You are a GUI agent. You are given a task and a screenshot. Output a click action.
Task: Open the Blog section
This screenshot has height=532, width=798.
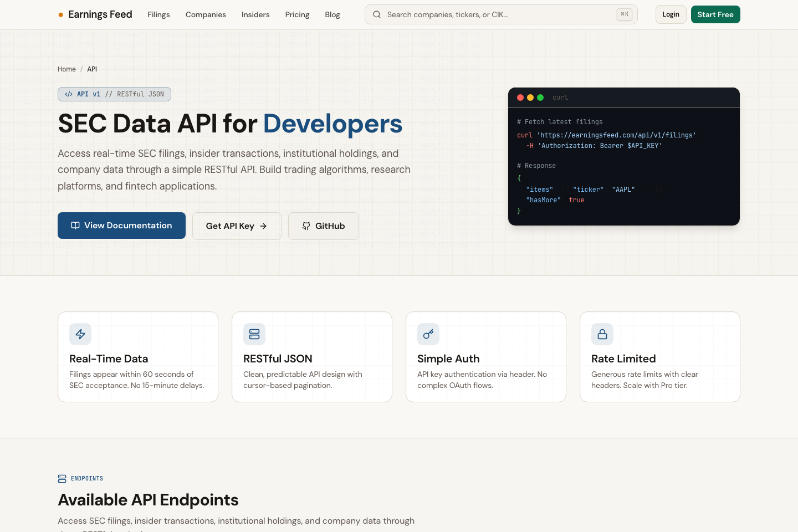pyautogui.click(x=332, y=14)
